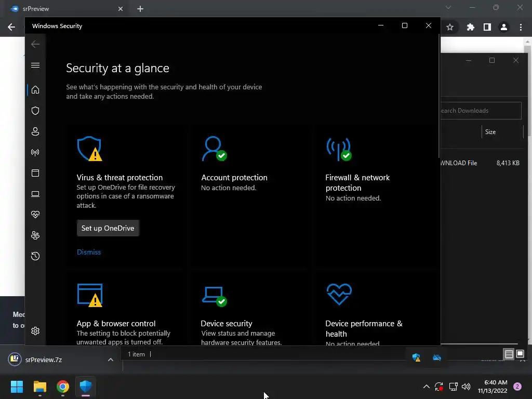Click Windows Security vertical scrollbar
Screen dimensions: 532x399
click(439, 97)
